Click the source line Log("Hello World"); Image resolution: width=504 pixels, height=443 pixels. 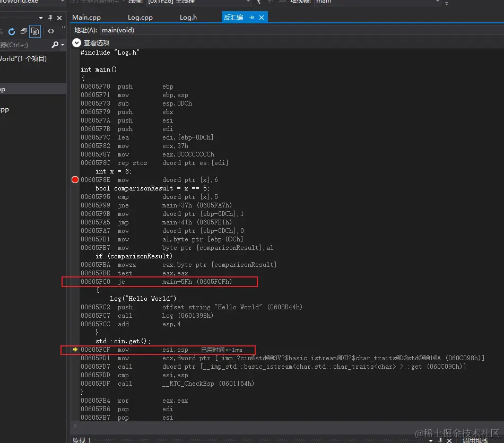coord(145,299)
